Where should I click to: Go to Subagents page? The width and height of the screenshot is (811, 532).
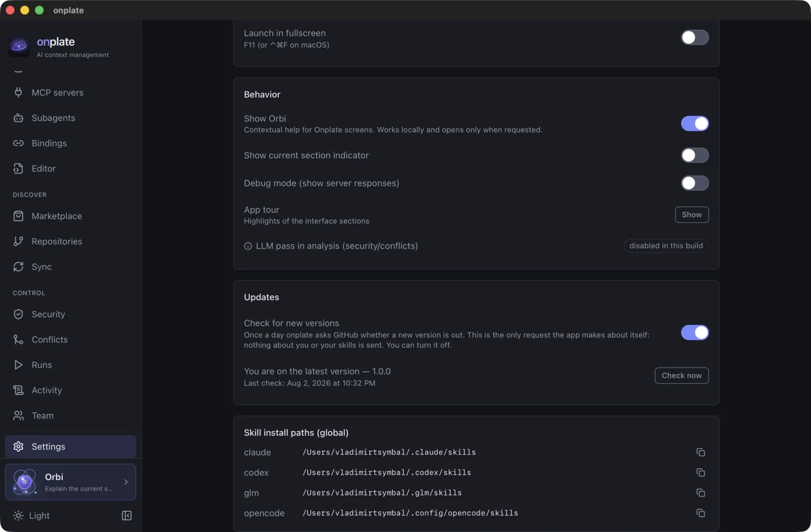[x=70, y=118]
